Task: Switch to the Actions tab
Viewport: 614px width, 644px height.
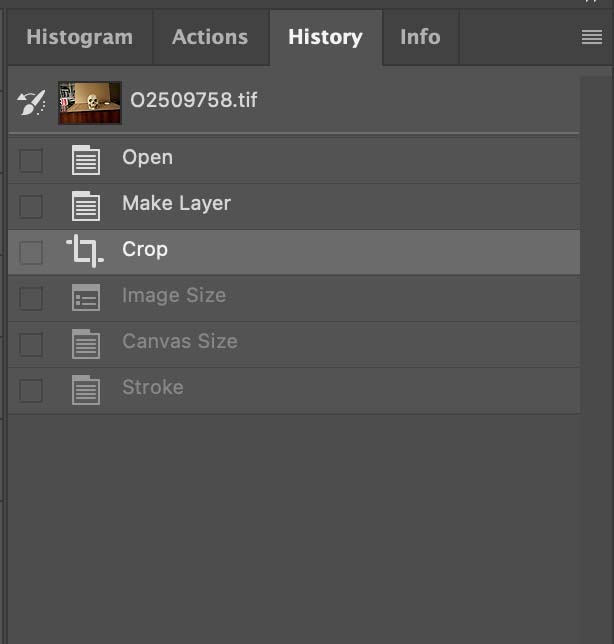Action: [210, 37]
